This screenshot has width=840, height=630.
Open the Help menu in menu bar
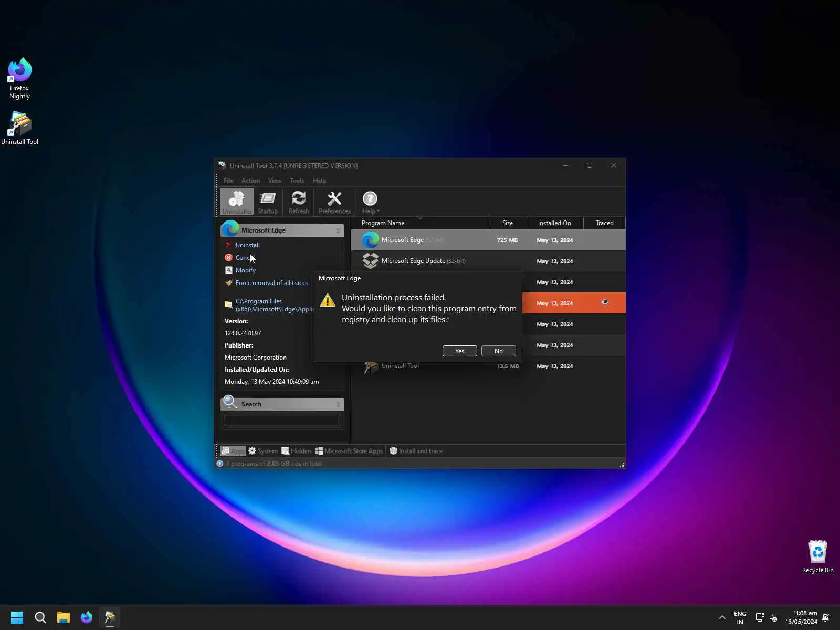coord(319,181)
